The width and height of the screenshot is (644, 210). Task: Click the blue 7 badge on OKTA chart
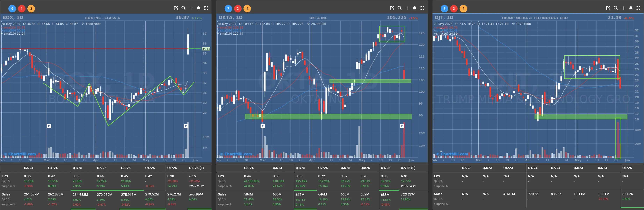click(x=228, y=9)
